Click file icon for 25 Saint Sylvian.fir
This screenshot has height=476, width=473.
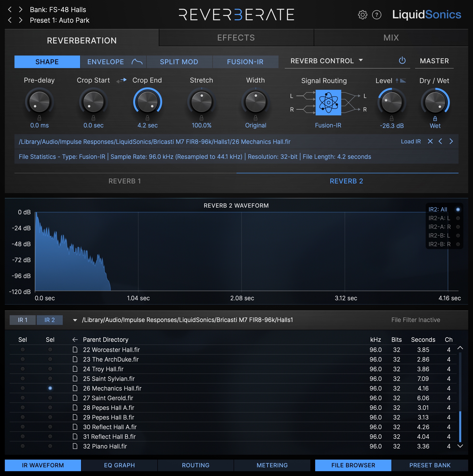[75, 379]
